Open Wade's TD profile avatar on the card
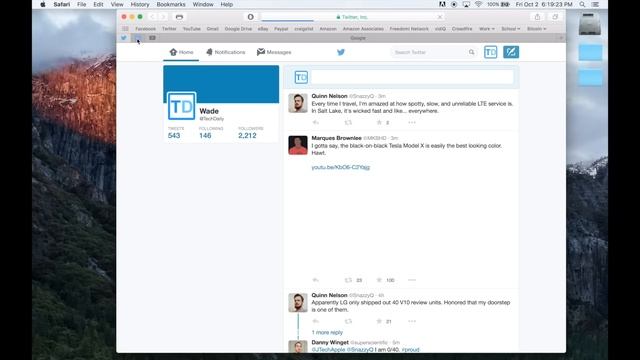The height and width of the screenshot is (360, 640). click(181, 106)
